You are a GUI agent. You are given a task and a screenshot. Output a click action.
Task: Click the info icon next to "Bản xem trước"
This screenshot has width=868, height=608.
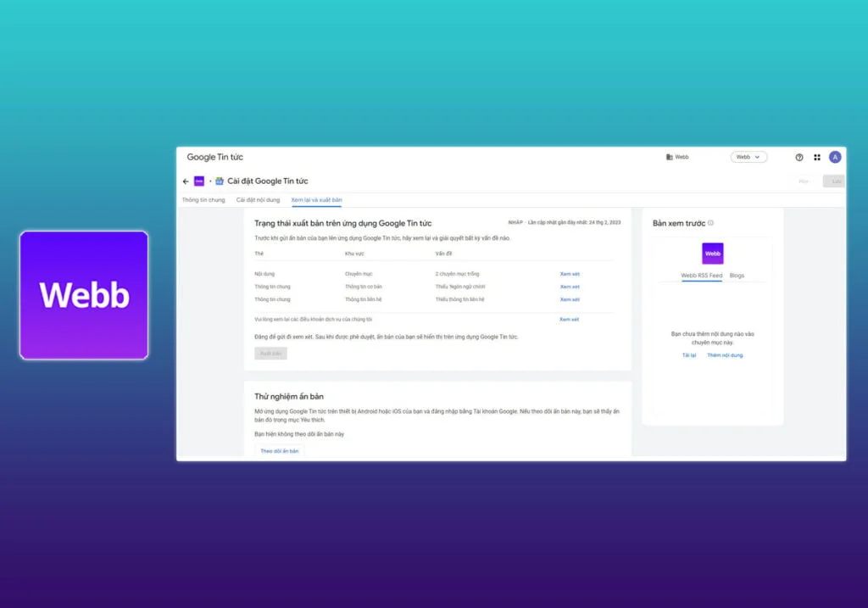tap(711, 223)
